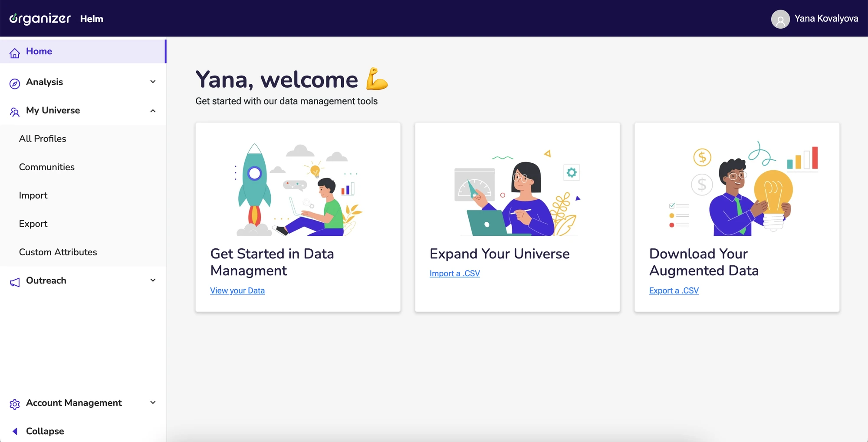Click the Export a .CSV link

[x=674, y=290]
